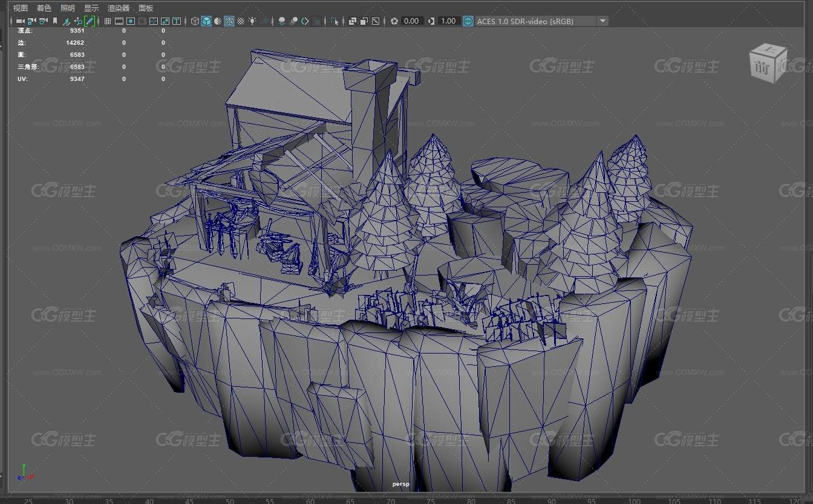The width and height of the screenshot is (813, 504).
Task: Toggle 2D Pan/Zoom icon
Action: [x=78, y=21]
